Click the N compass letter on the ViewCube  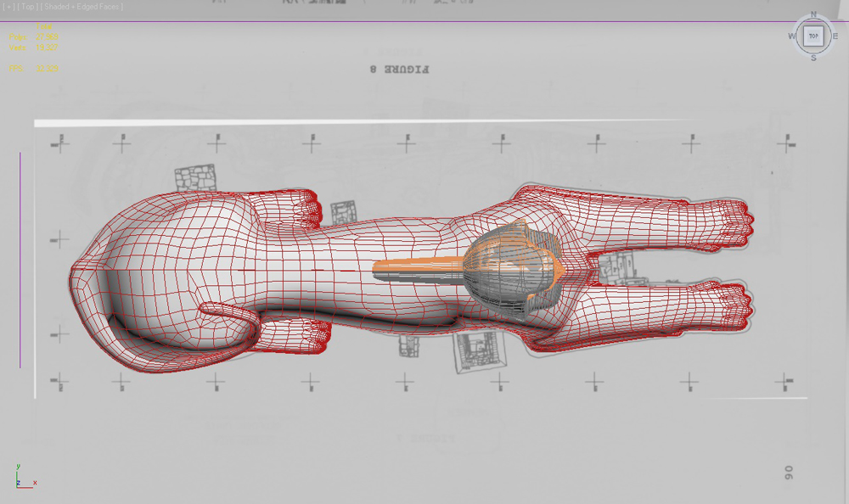[x=813, y=14]
